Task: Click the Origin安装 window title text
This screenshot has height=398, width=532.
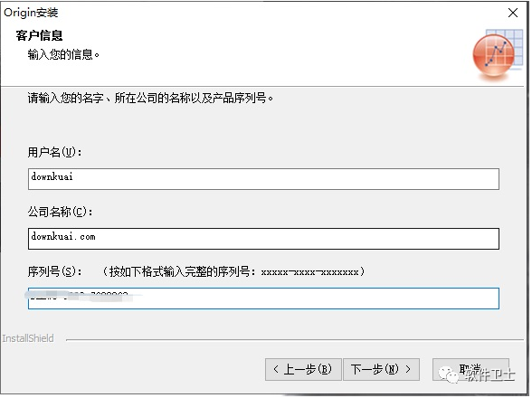Action: pyautogui.click(x=31, y=13)
